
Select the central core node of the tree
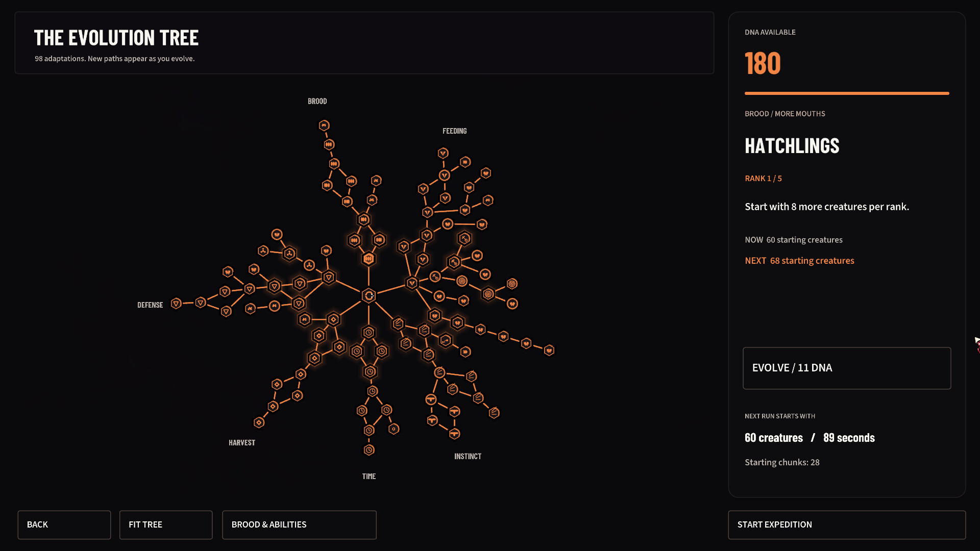(x=369, y=295)
